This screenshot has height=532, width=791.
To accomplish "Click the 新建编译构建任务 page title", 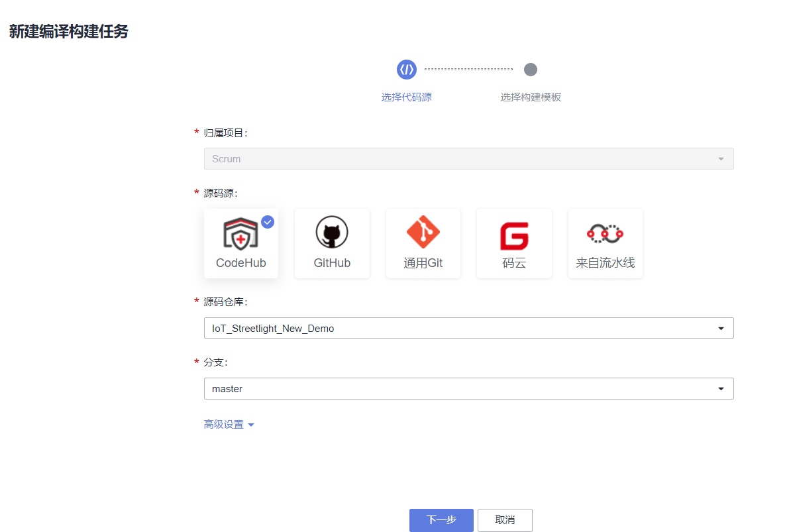I will [69, 32].
